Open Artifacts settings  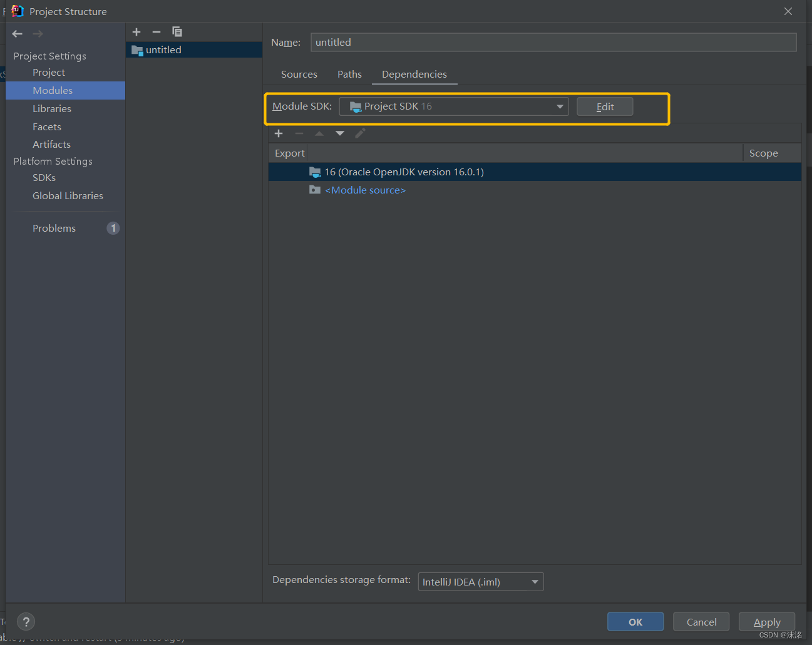[x=51, y=144]
